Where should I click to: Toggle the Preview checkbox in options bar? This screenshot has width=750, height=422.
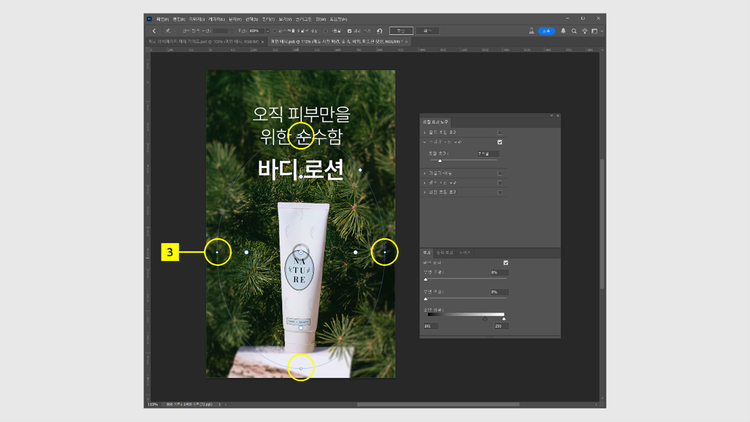click(350, 31)
